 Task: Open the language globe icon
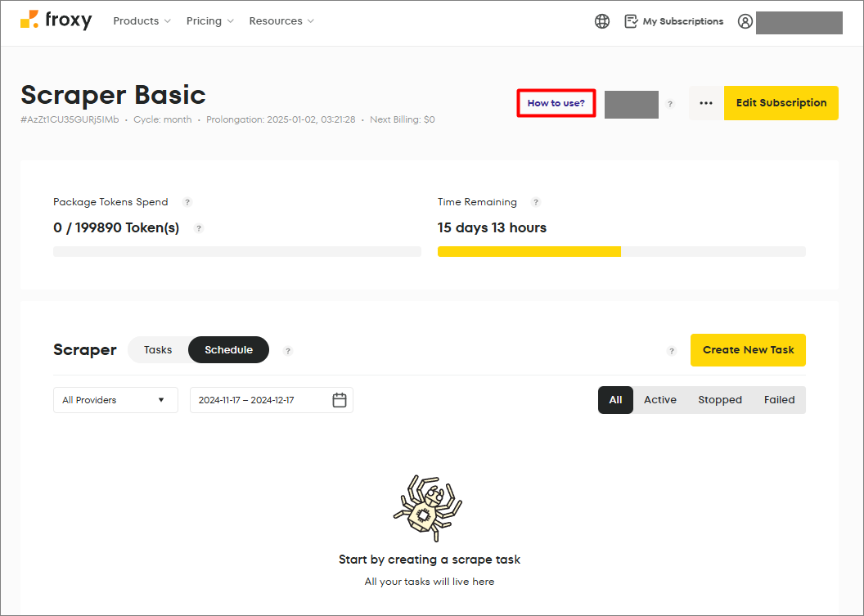(x=602, y=21)
